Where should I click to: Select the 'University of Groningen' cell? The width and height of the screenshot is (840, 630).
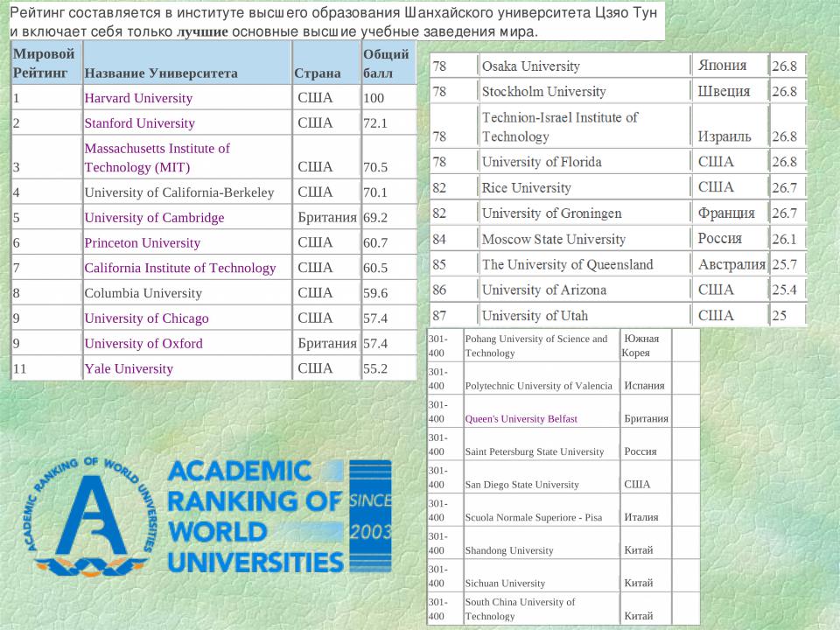[x=584, y=213]
